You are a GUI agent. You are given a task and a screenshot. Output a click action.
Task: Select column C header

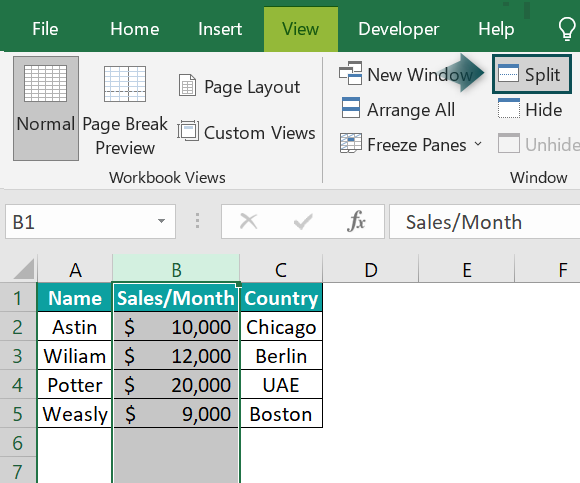pos(281,269)
